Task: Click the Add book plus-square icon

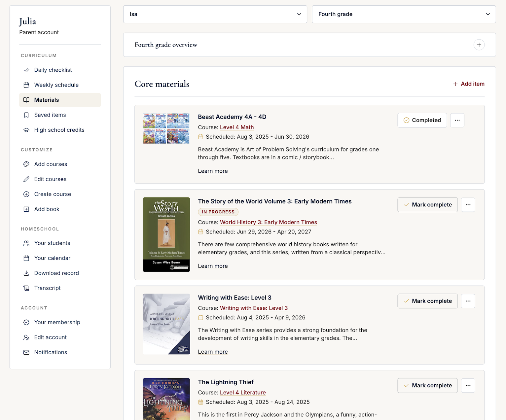Action: 26,209
